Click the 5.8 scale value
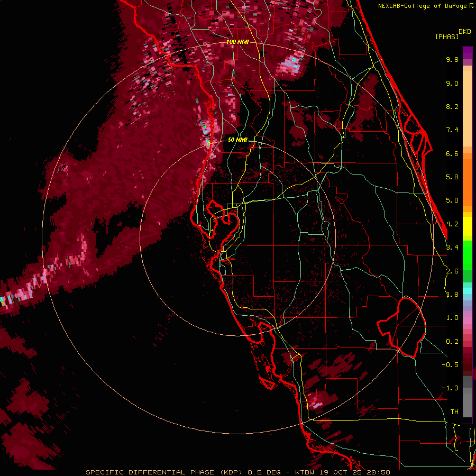This screenshot has height=476, width=476. pyautogui.click(x=452, y=177)
